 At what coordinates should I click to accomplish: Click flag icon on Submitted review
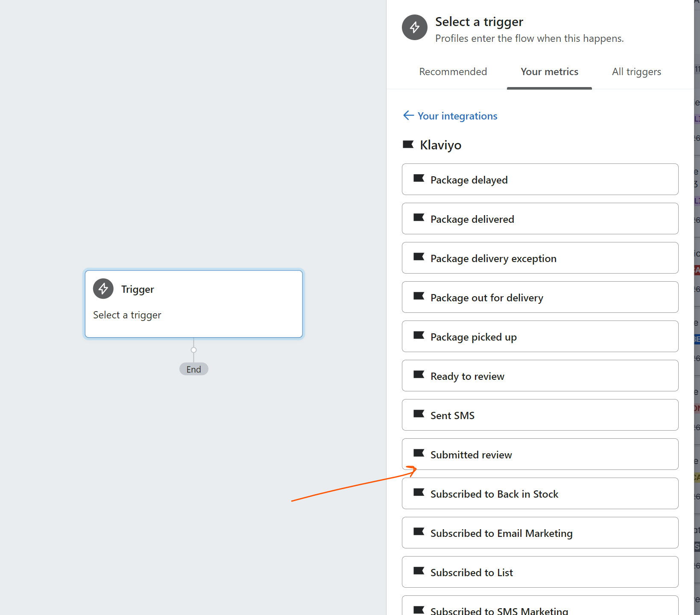click(419, 453)
